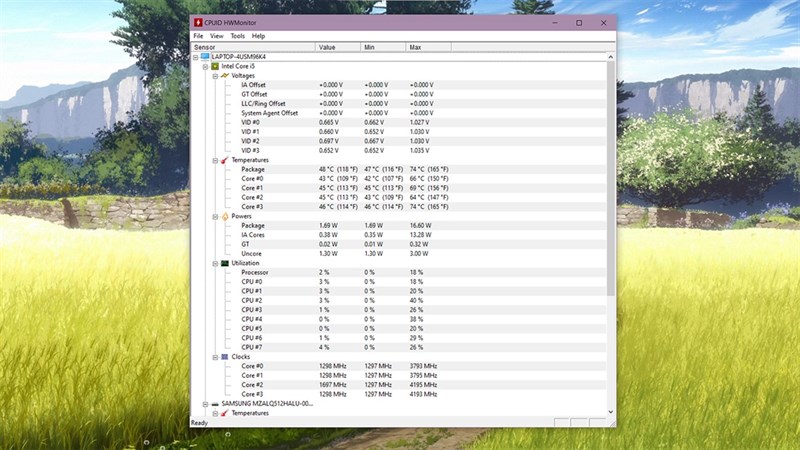Click the Value column header
The image size is (800, 450).
click(x=338, y=47)
